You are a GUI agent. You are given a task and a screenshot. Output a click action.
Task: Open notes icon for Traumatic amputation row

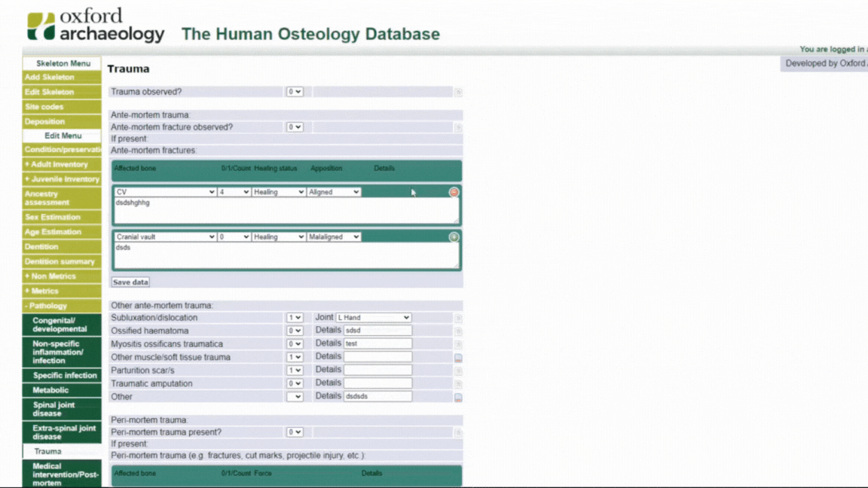point(458,384)
